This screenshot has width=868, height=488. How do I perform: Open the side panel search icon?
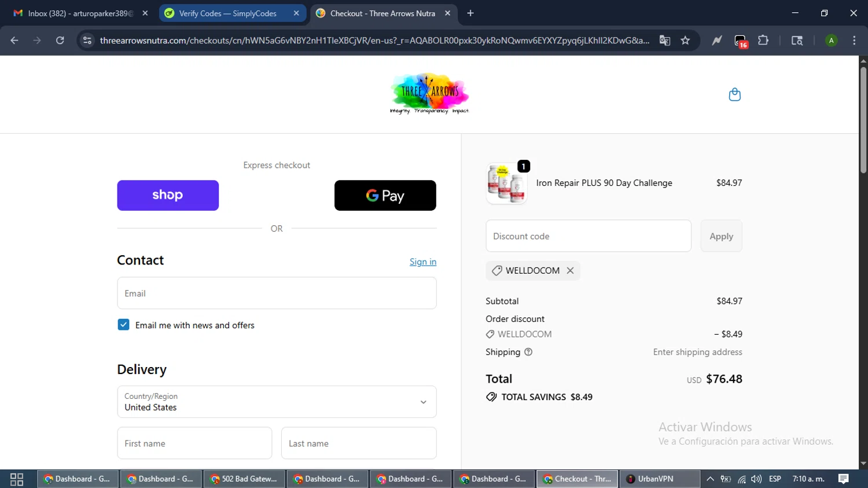[797, 41]
